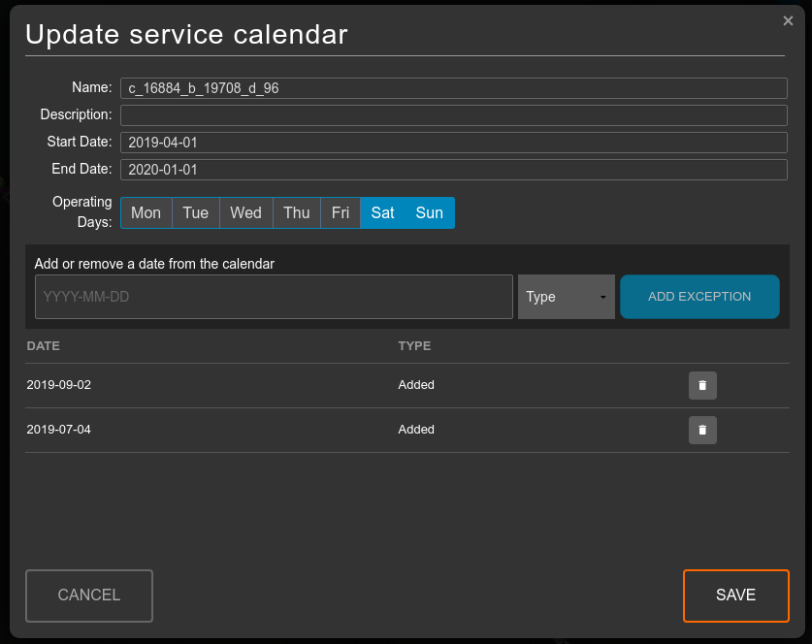Toggle Fri operating day

point(340,213)
